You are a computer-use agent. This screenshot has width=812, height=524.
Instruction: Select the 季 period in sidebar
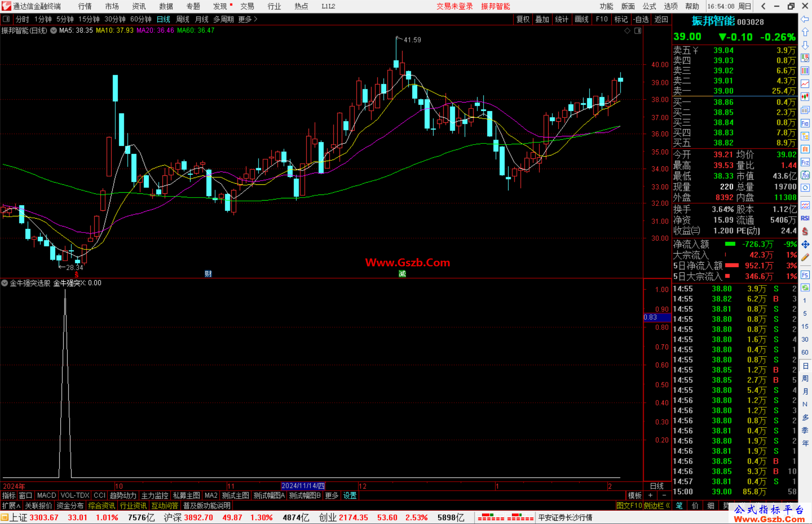pyautogui.click(x=805, y=430)
